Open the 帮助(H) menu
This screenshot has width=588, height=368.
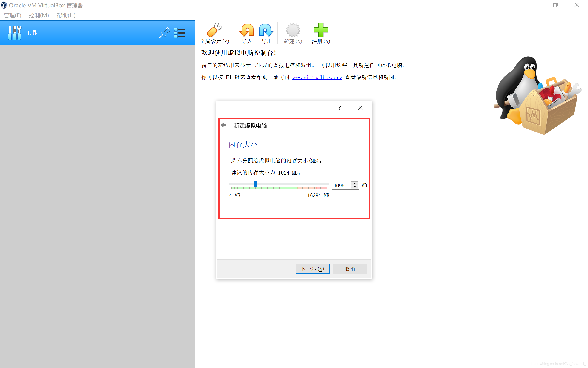[66, 15]
